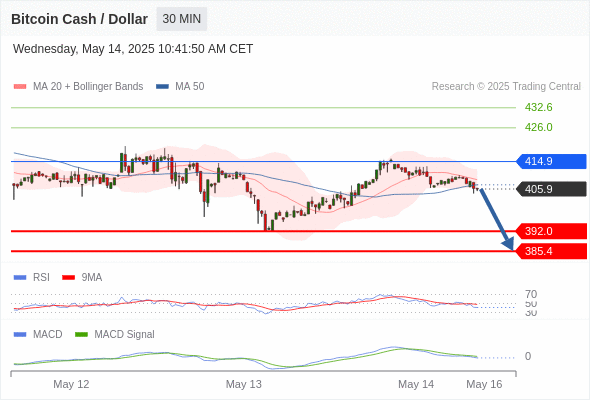The width and height of the screenshot is (590, 400).
Task: Click the 392.0 red support tag
Action: point(551,231)
